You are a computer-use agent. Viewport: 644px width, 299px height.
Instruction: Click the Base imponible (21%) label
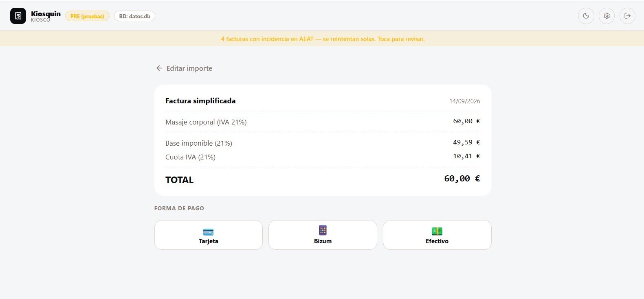[x=199, y=143]
